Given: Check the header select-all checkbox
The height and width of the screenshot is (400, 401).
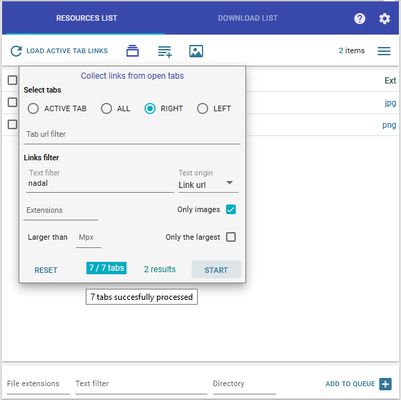Looking at the screenshot, I should (12, 80).
